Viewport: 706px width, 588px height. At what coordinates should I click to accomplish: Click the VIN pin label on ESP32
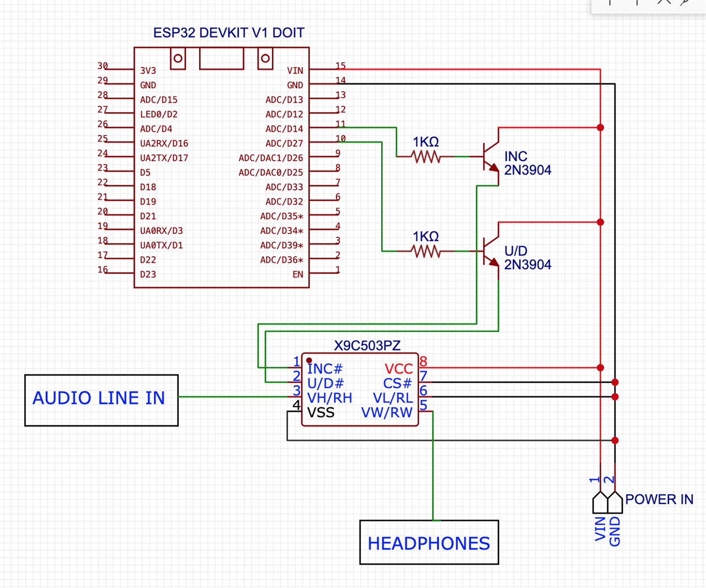295,71
